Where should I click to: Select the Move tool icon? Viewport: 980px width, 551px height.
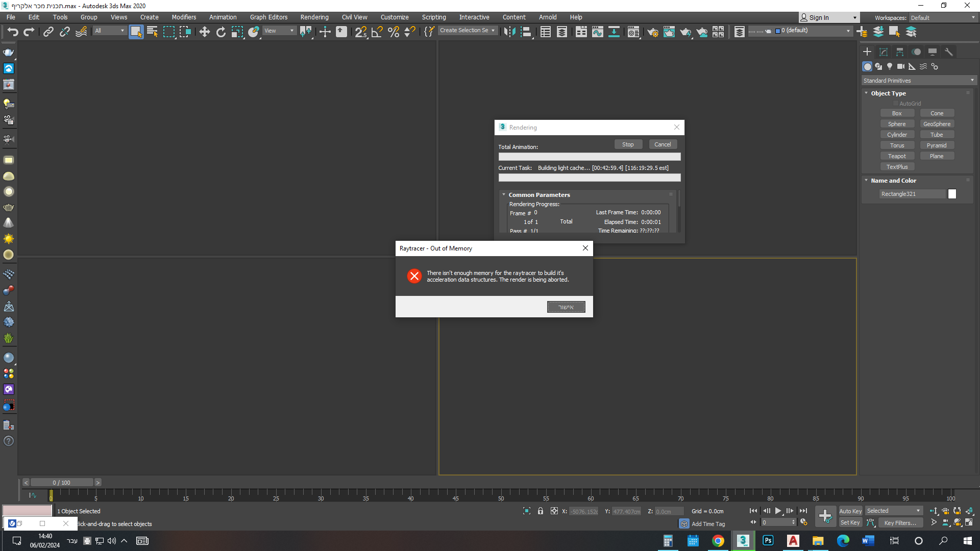point(204,32)
